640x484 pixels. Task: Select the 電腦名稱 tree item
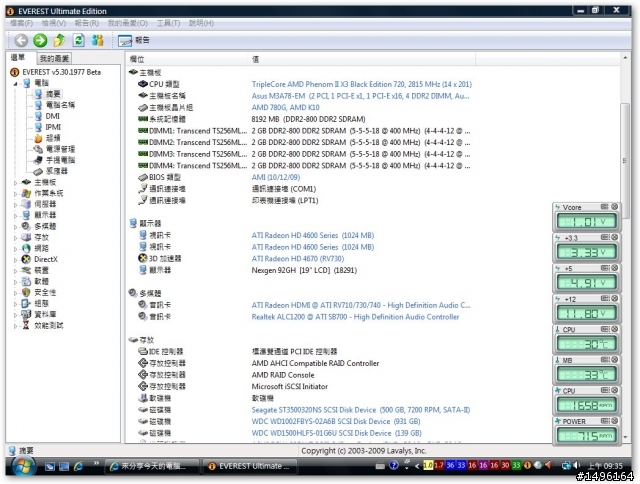pos(60,105)
